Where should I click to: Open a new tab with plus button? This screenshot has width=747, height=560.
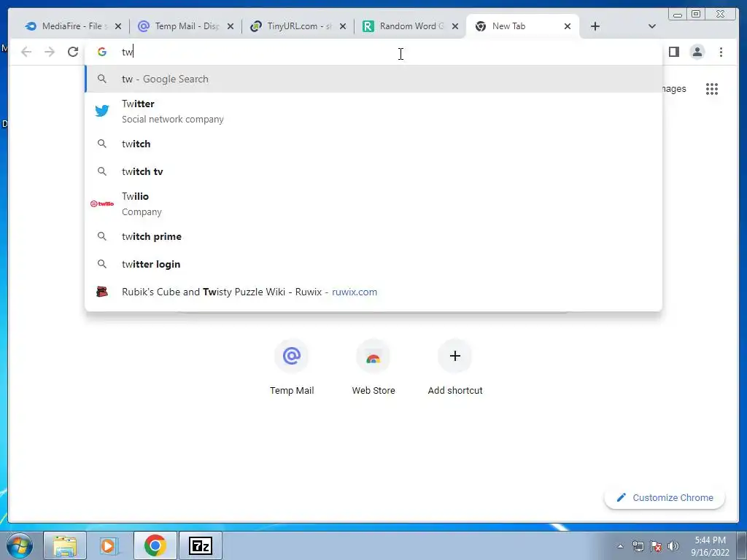(595, 26)
